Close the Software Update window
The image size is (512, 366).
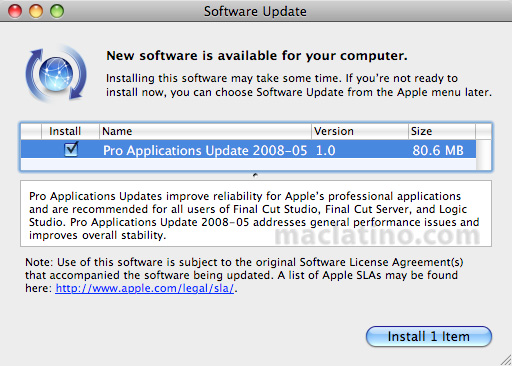(15, 11)
